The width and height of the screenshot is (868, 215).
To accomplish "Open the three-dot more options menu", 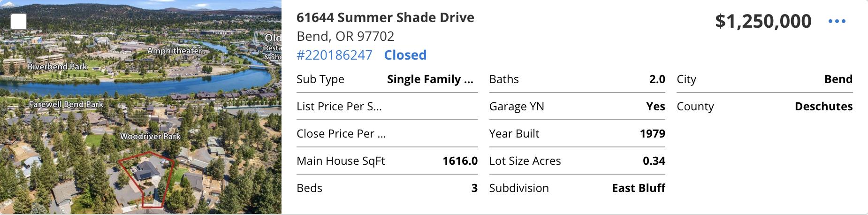I will point(837,21).
